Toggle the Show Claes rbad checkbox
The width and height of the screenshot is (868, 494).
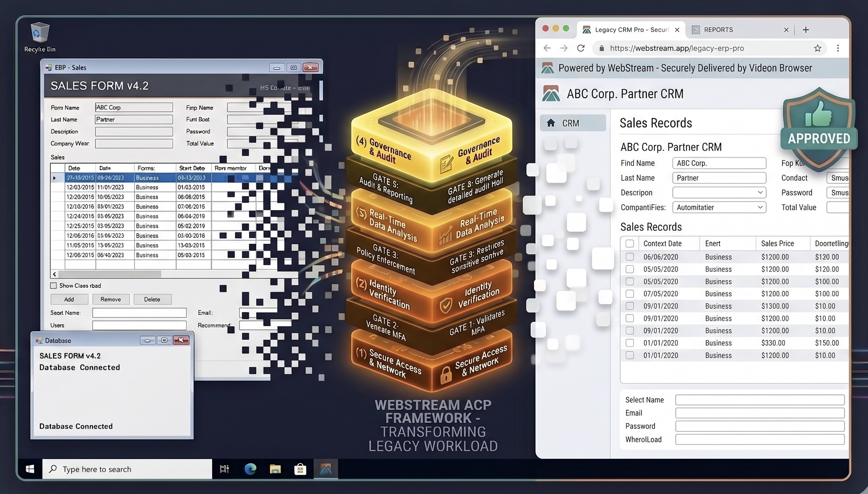[54, 286]
